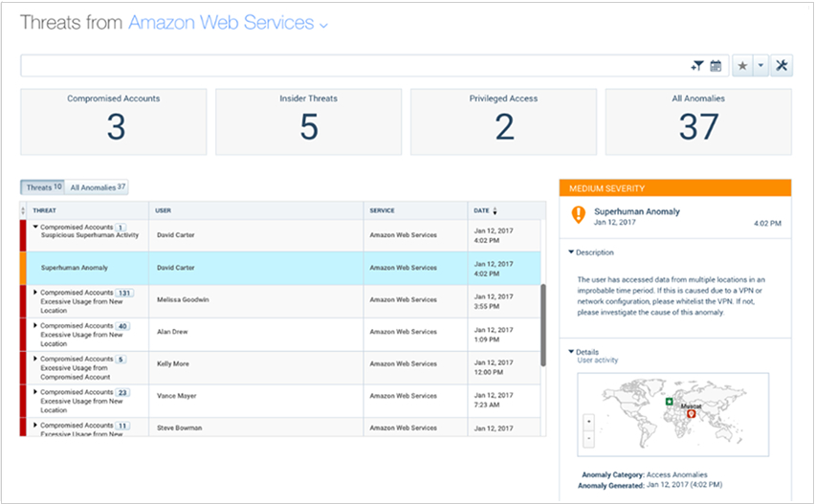Expand Steve Bowman's Compromised Accounts row

(35, 426)
